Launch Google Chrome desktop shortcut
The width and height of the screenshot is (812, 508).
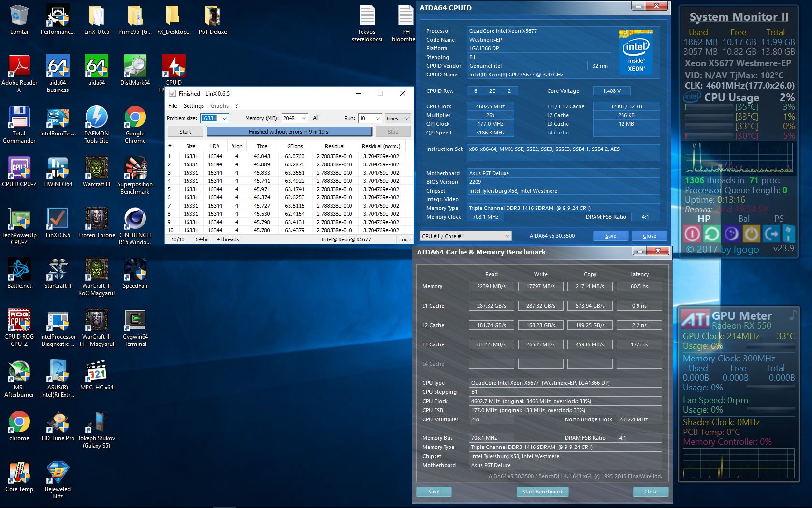point(135,125)
